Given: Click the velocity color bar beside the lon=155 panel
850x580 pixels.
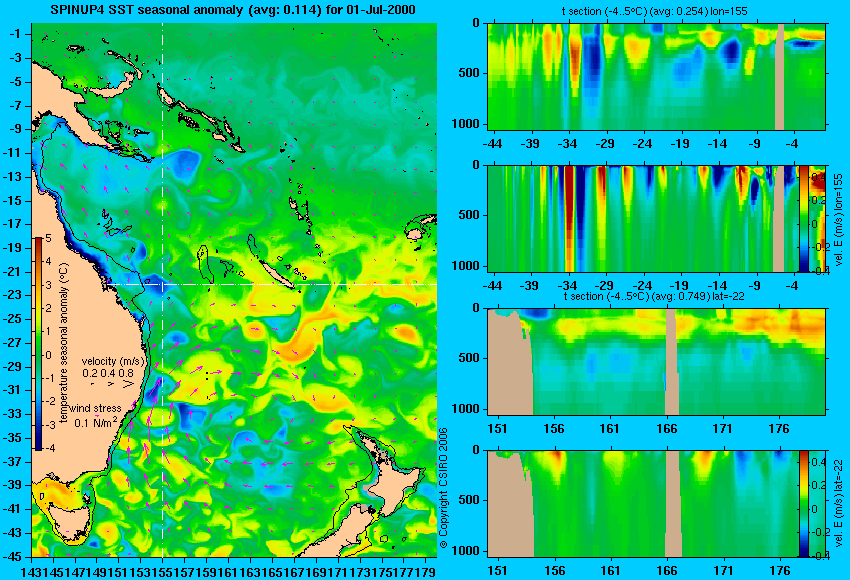Looking at the screenshot, I should [803, 218].
